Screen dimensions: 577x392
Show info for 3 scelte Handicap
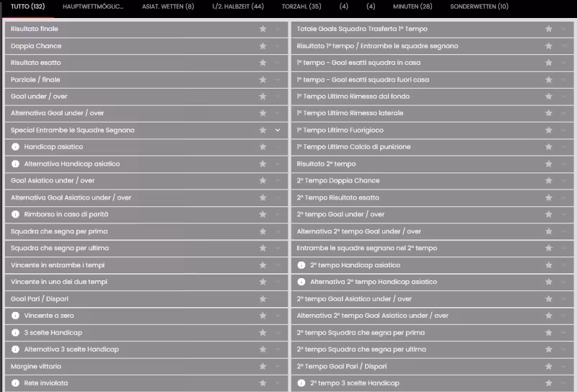coord(15,332)
